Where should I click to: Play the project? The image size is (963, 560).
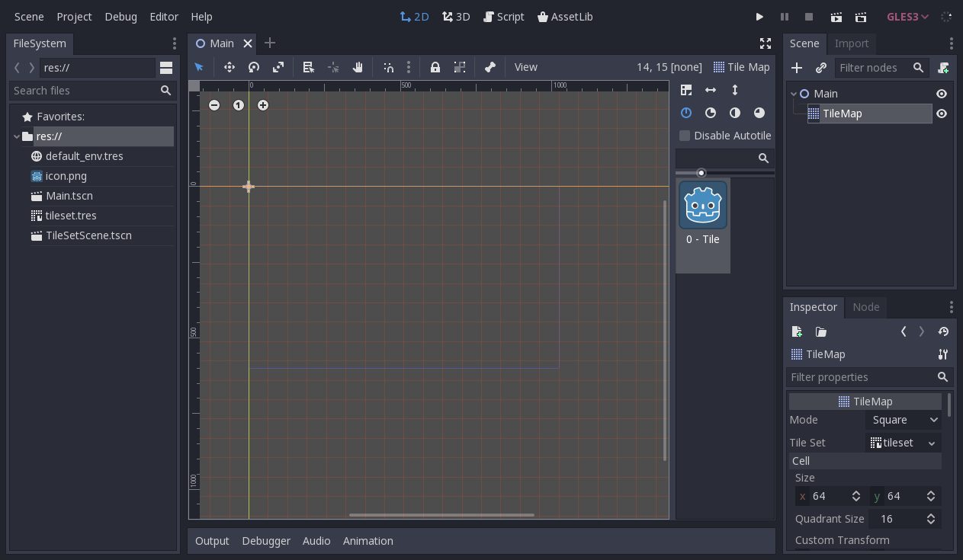(x=759, y=17)
